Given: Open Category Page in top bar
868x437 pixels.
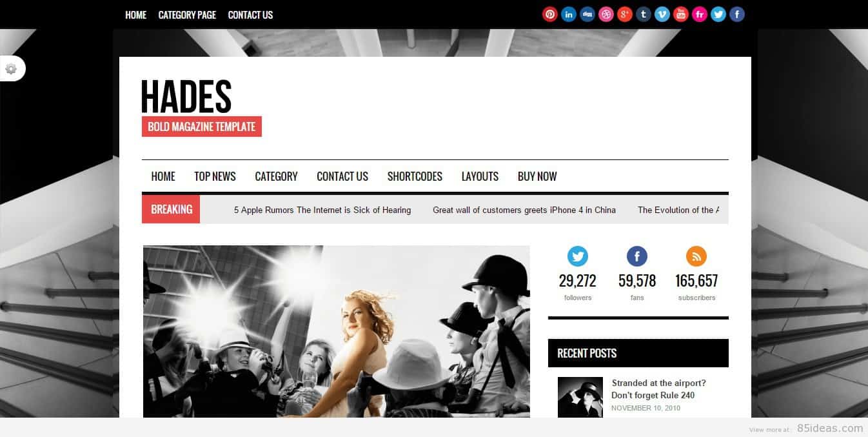Looking at the screenshot, I should tap(187, 15).
